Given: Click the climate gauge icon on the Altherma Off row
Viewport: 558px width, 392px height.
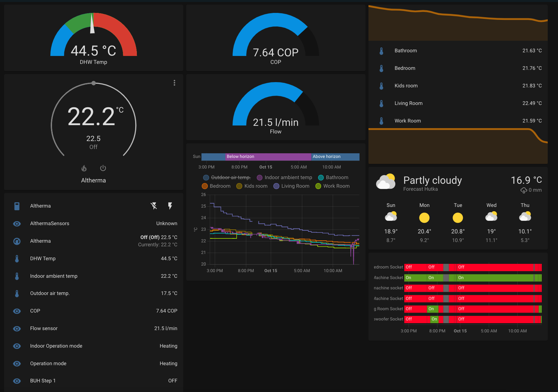Looking at the screenshot, I should click(x=17, y=241).
